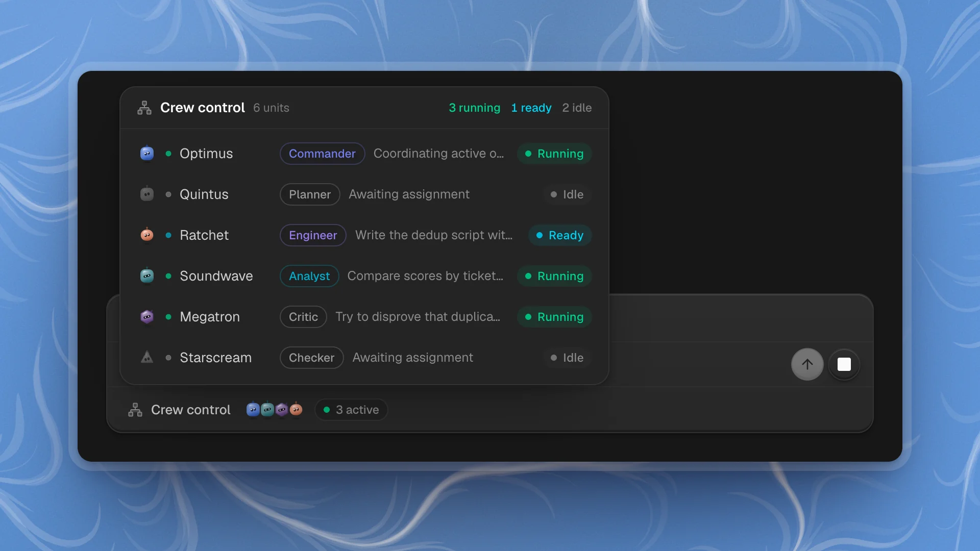Select the Megatron unit name

click(210, 317)
